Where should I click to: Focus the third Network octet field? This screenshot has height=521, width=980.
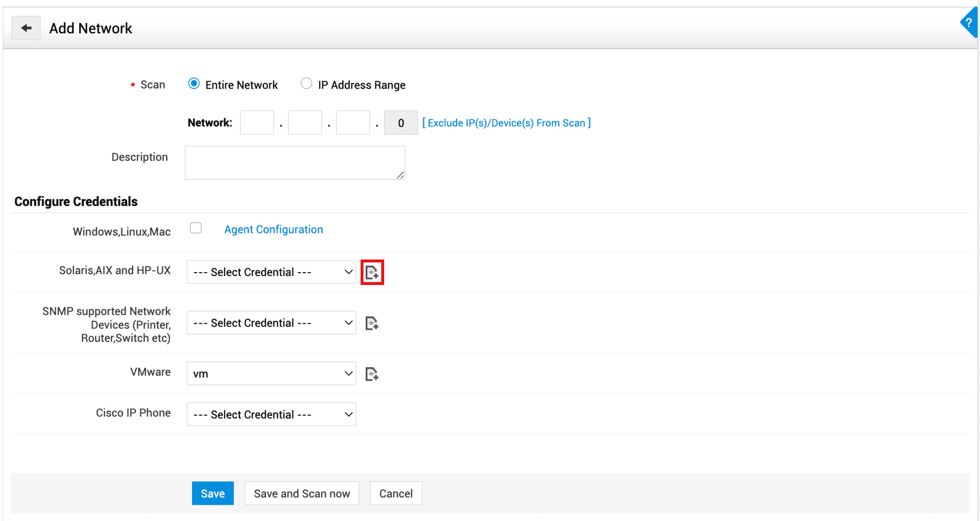click(353, 123)
